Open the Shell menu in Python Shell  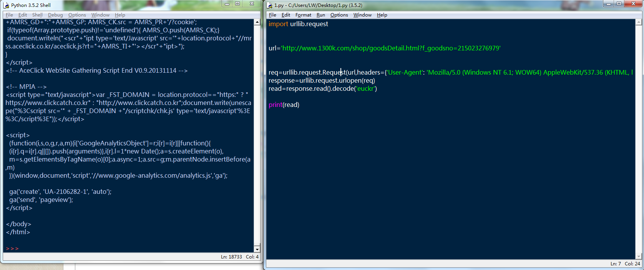[x=37, y=15]
